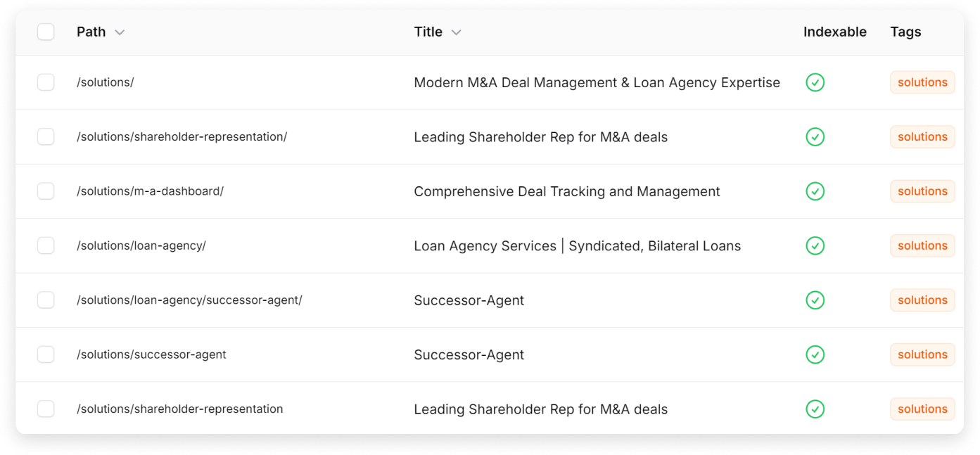Select the checkbox for the /solutions/ row
Viewport: 980px width, 455px height.
click(x=45, y=82)
